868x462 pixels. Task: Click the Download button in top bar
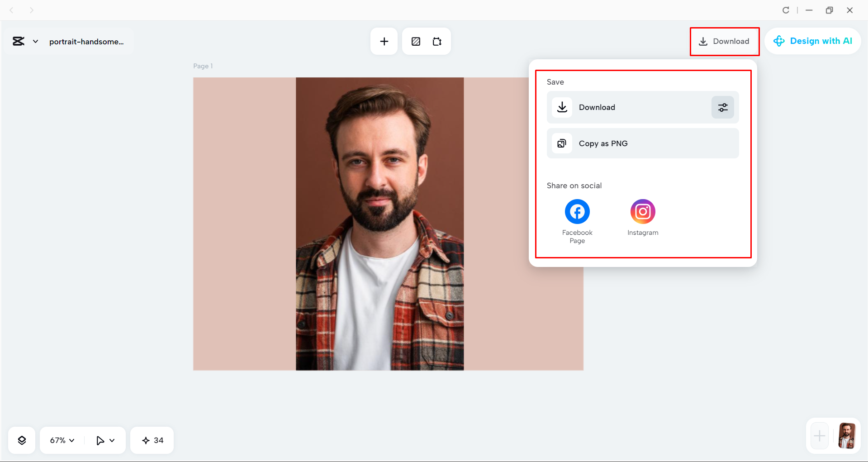point(724,41)
